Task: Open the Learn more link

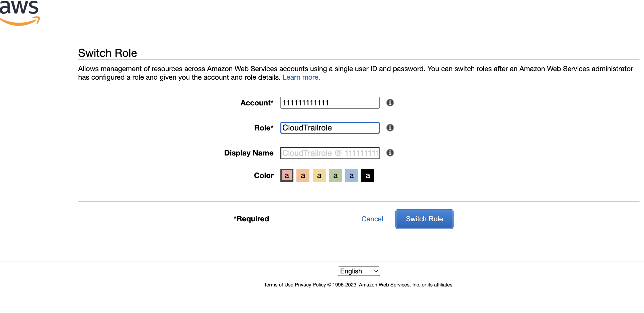Action: (301, 77)
